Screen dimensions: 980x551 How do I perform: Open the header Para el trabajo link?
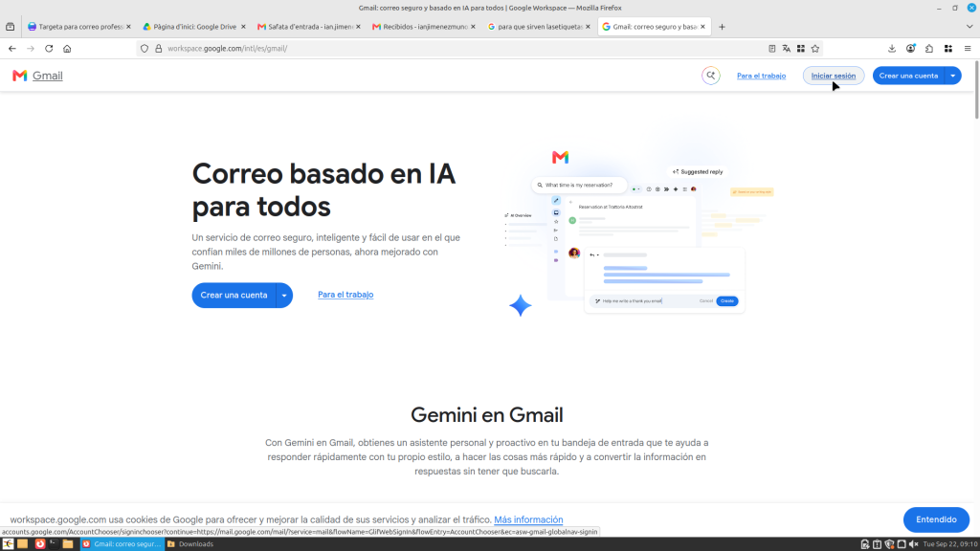tap(761, 76)
